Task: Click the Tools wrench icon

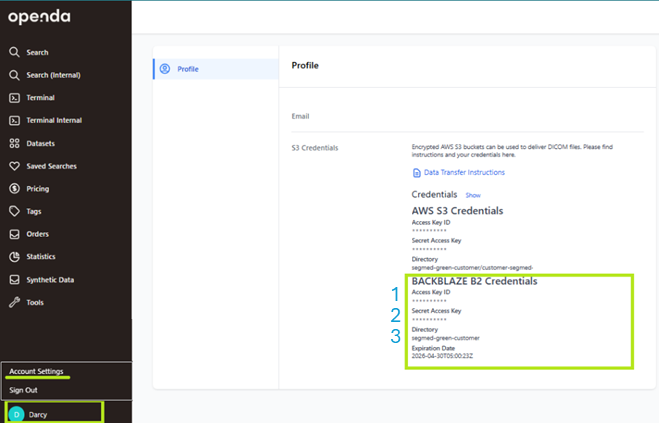Action: (x=14, y=302)
